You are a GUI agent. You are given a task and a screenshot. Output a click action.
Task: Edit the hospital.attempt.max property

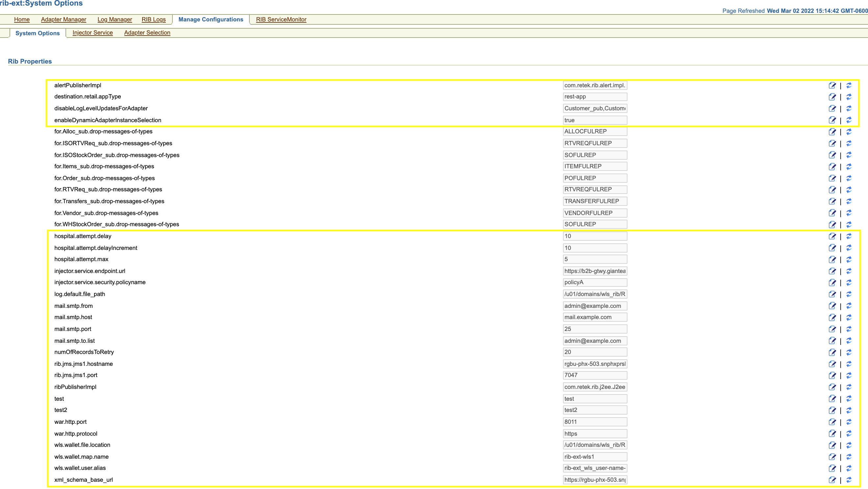point(832,259)
